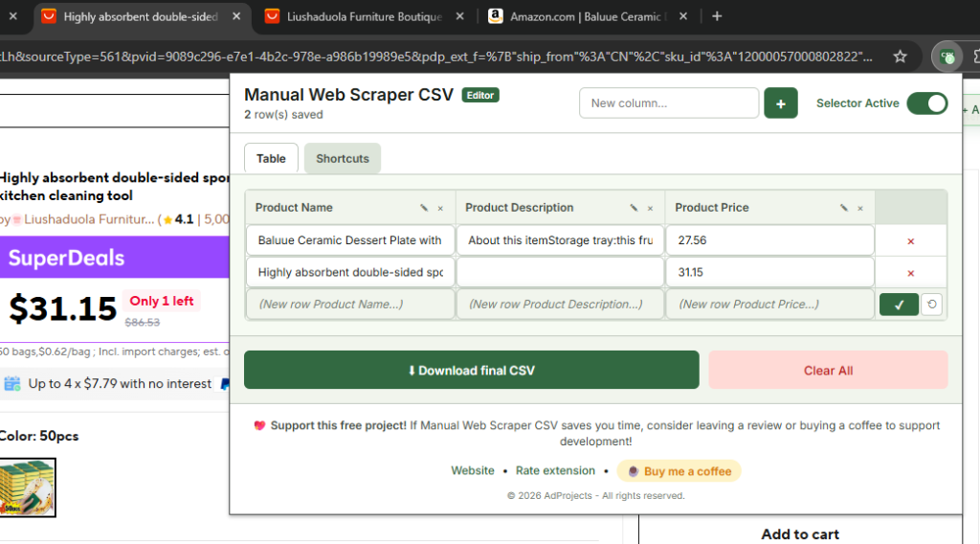Edit 'About this item' description cell

click(560, 240)
